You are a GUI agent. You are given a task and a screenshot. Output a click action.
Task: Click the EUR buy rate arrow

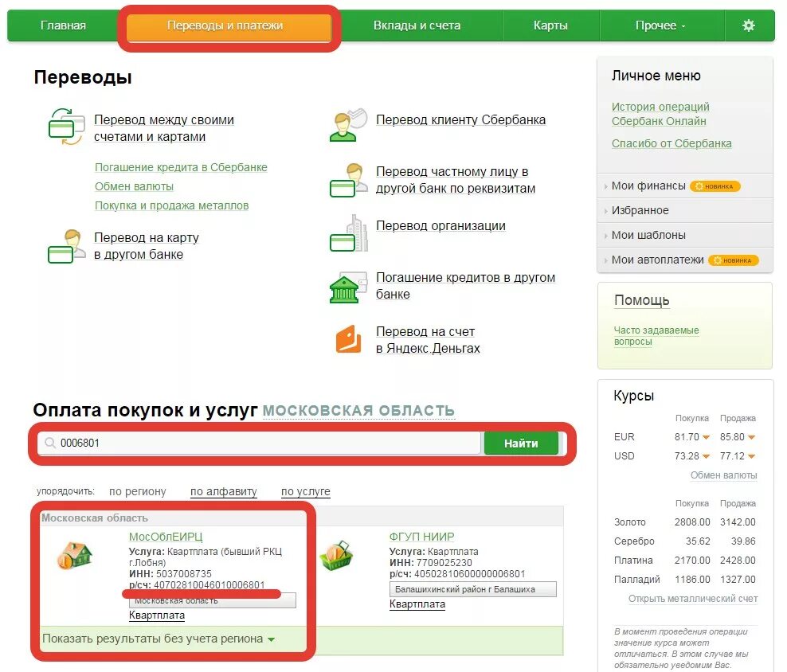point(706,438)
